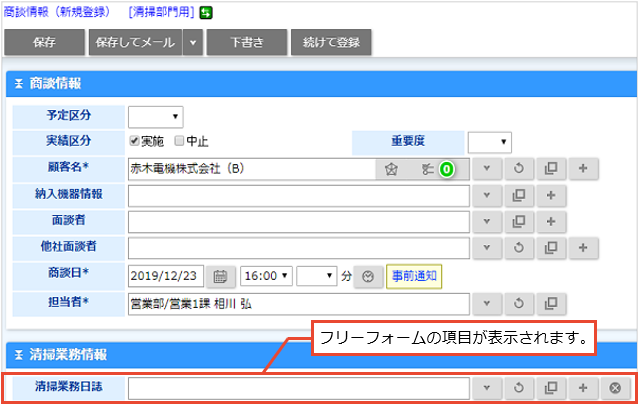Screen dimensions: 640x405
Task: Click the 保存してメール button
Action: click(136, 42)
